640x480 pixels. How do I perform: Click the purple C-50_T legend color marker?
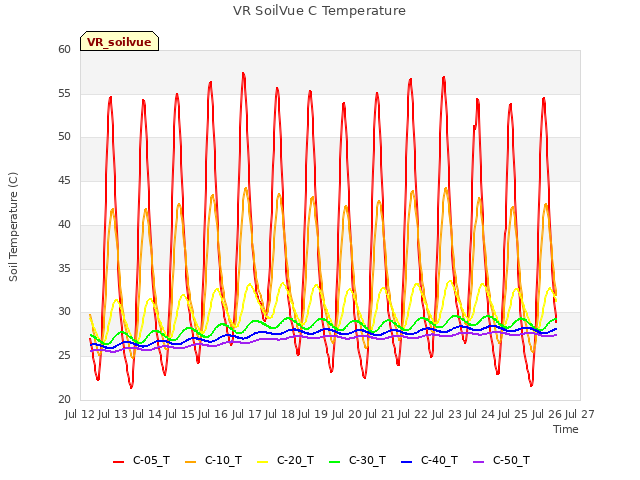pos(478,462)
